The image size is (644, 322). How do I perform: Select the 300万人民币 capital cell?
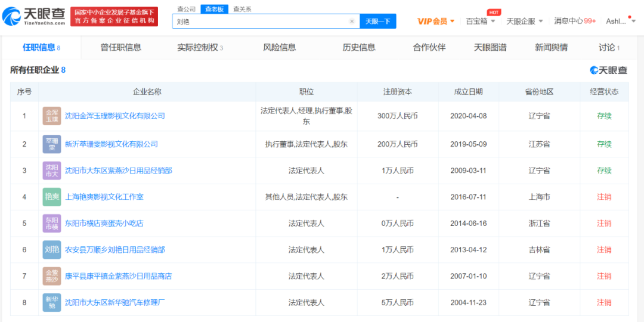(x=398, y=116)
